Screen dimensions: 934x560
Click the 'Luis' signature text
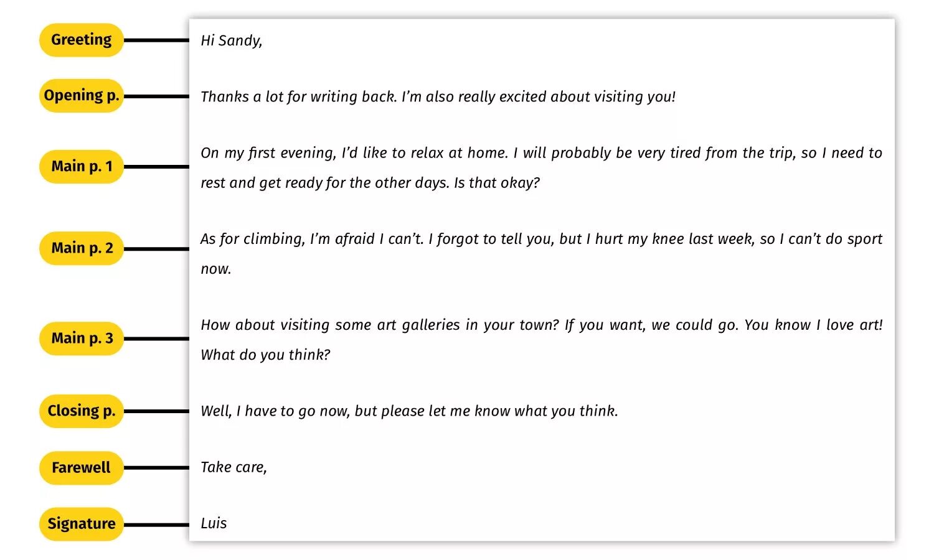pos(214,523)
